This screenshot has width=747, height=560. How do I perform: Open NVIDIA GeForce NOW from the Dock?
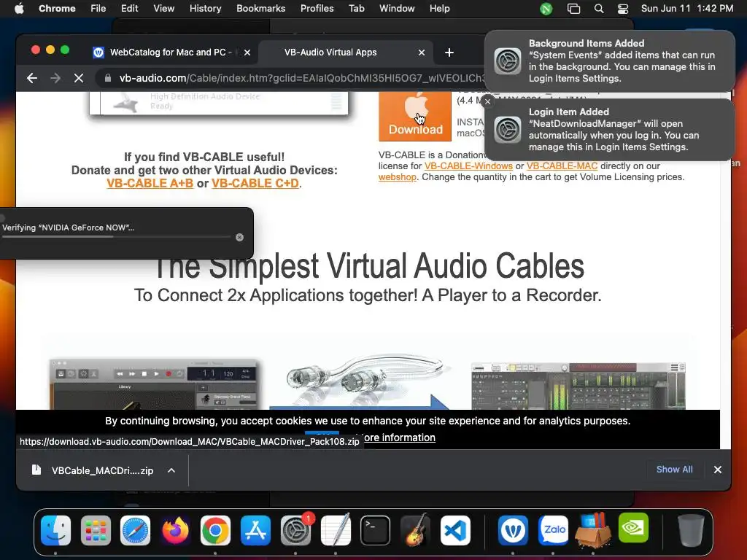pos(633,528)
